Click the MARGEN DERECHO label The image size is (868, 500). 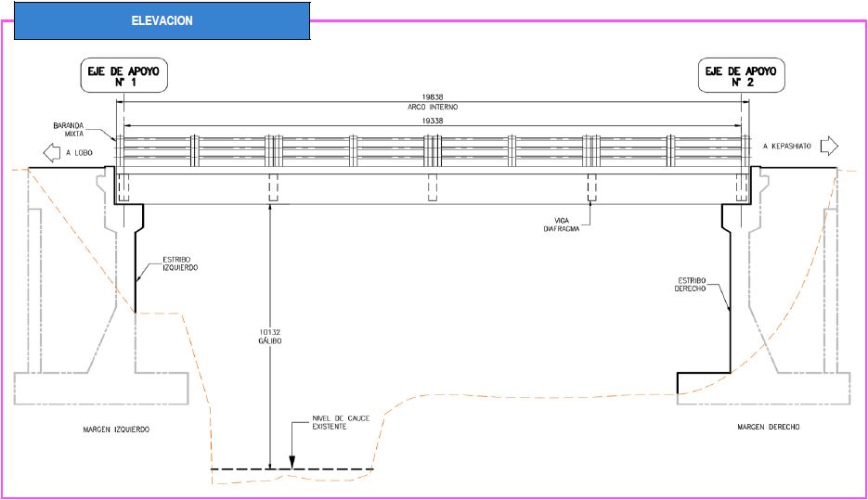[x=769, y=427]
